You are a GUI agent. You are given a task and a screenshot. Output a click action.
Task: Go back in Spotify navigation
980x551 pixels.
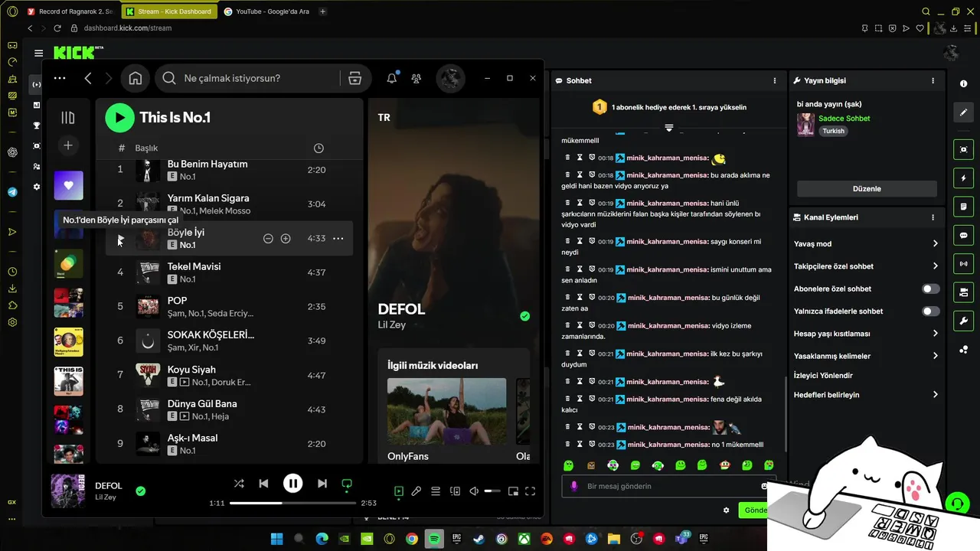pyautogui.click(x=88, y=78)
